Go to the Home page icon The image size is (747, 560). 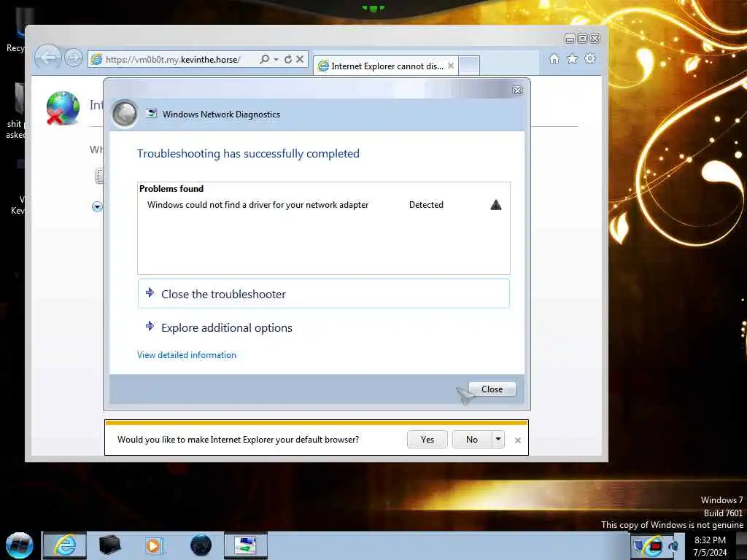click(x=554, y=59)
